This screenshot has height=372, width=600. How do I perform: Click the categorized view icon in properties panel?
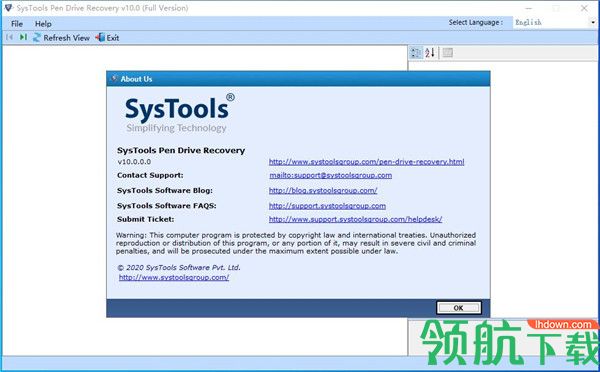coord(416,53)
